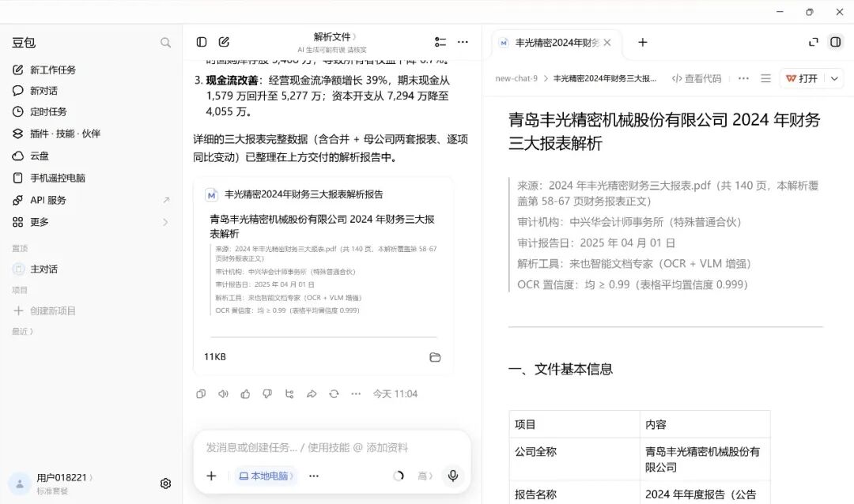Open file folder icon on report card
Screen dimensions: 854x504
point(435,357)
